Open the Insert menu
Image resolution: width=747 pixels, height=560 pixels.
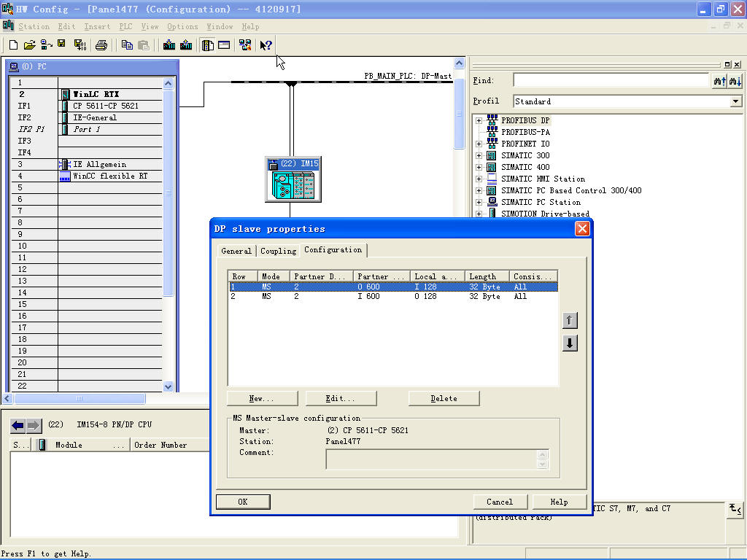(97, 27)
